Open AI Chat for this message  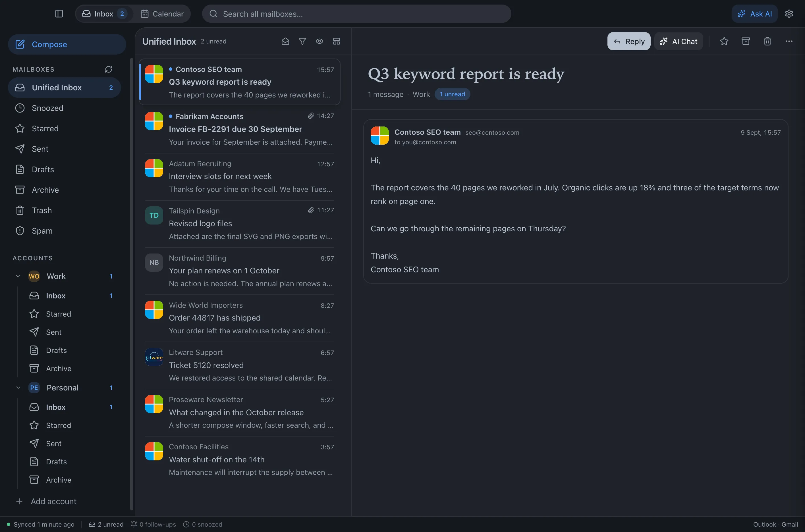(x=679, y=41)
